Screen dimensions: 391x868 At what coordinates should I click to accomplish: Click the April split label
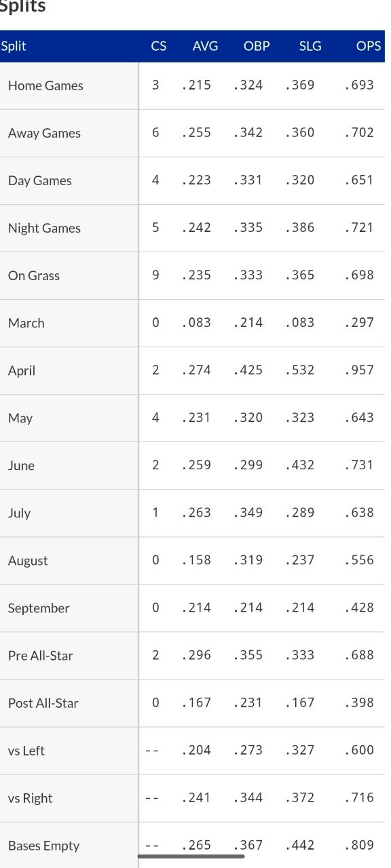click(x=22, y=371)
